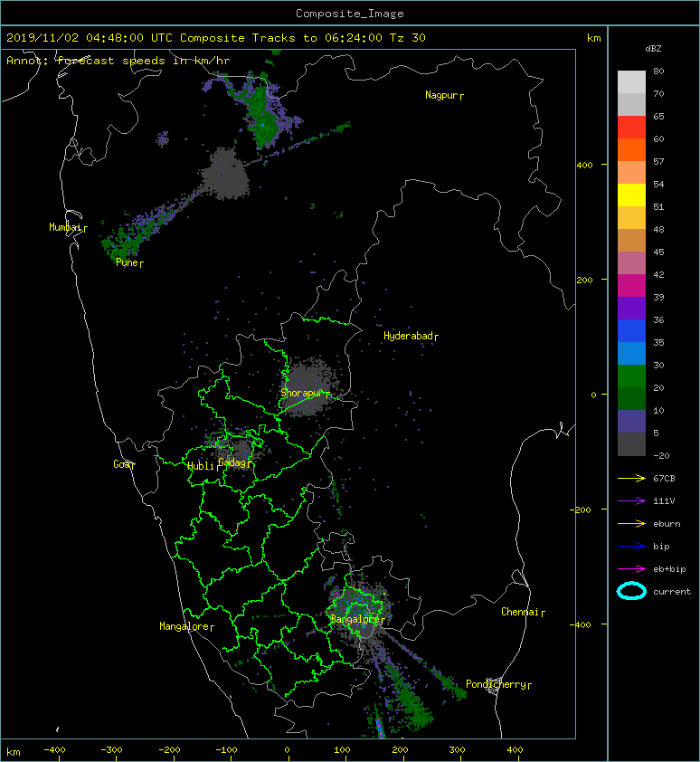Viewport: 700px width, 762px height.
Task: Click the 100 tick on the bottom axis
Action: tap(342, 750)
